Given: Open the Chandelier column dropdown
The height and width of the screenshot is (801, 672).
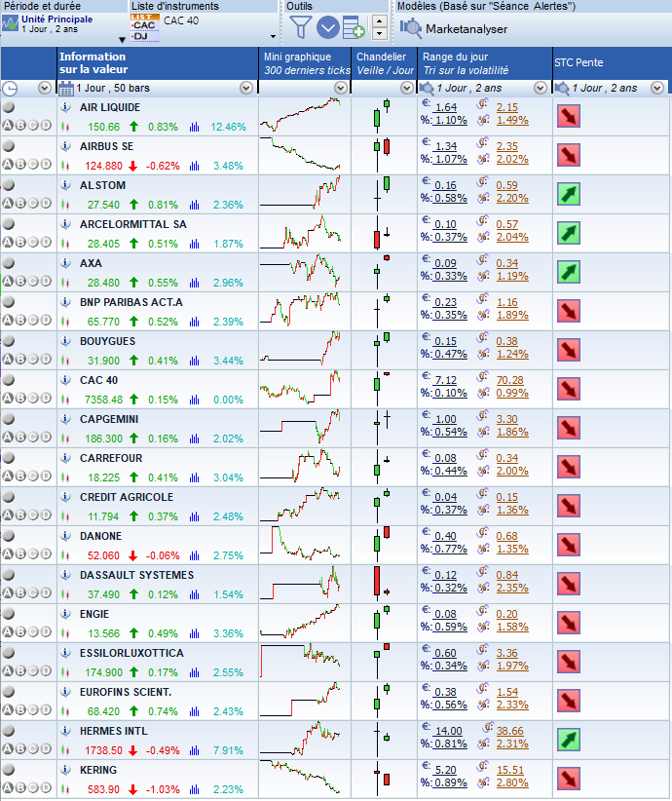Looking at the screenshot, I should pos(407,89).
